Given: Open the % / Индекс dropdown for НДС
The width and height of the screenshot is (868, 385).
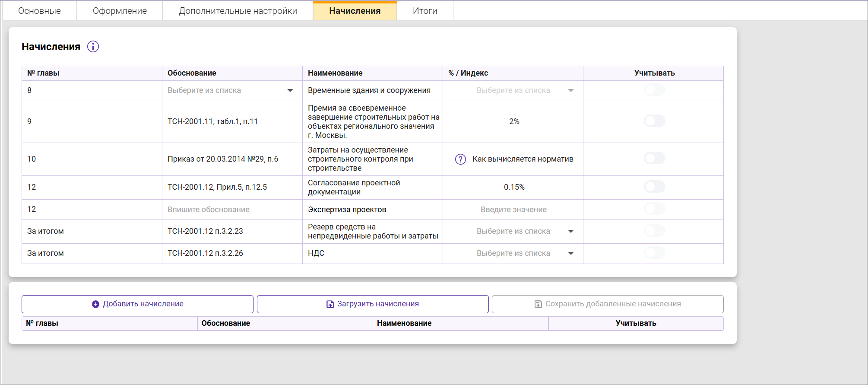Looking at the screenshot, I should 570,254.
